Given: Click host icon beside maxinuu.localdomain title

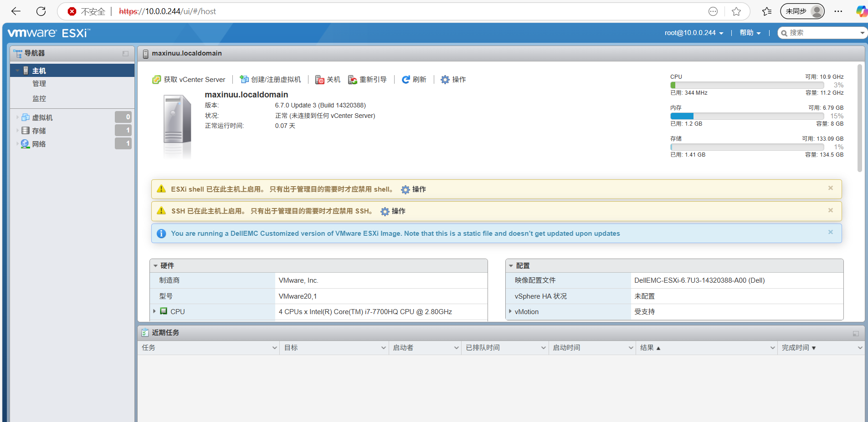Looking at the screenshot, I should [x=145, y=54].
